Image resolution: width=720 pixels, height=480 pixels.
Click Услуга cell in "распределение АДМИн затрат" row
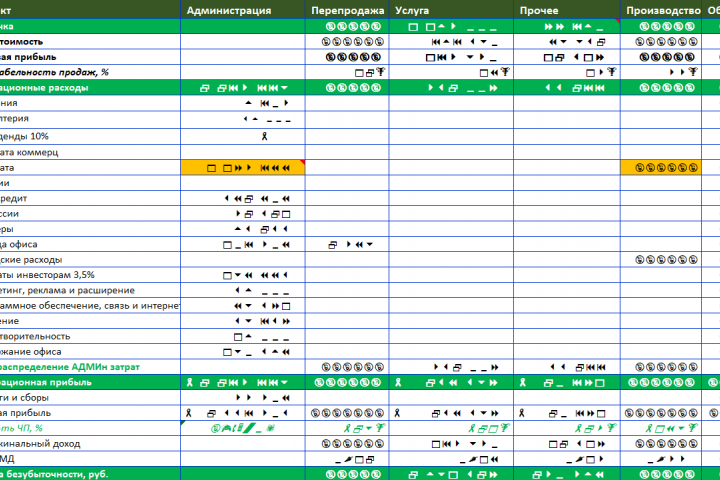point(451,367)
